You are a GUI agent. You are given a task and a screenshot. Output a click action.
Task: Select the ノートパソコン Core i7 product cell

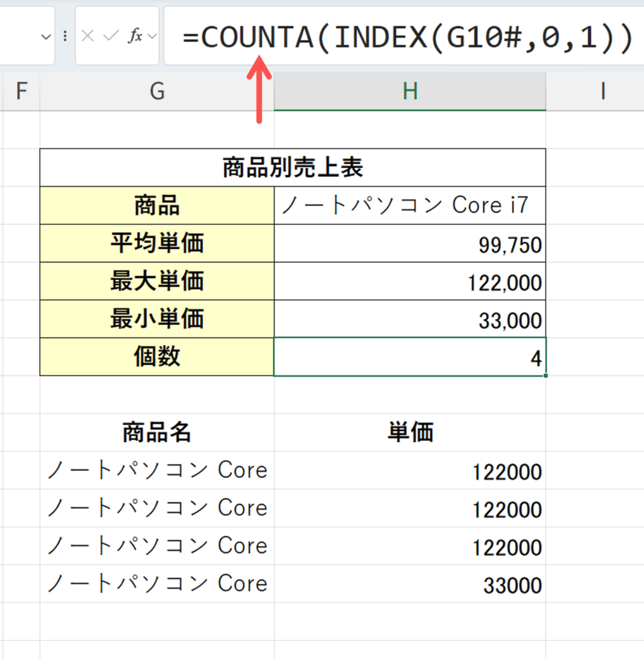[410, 206]
